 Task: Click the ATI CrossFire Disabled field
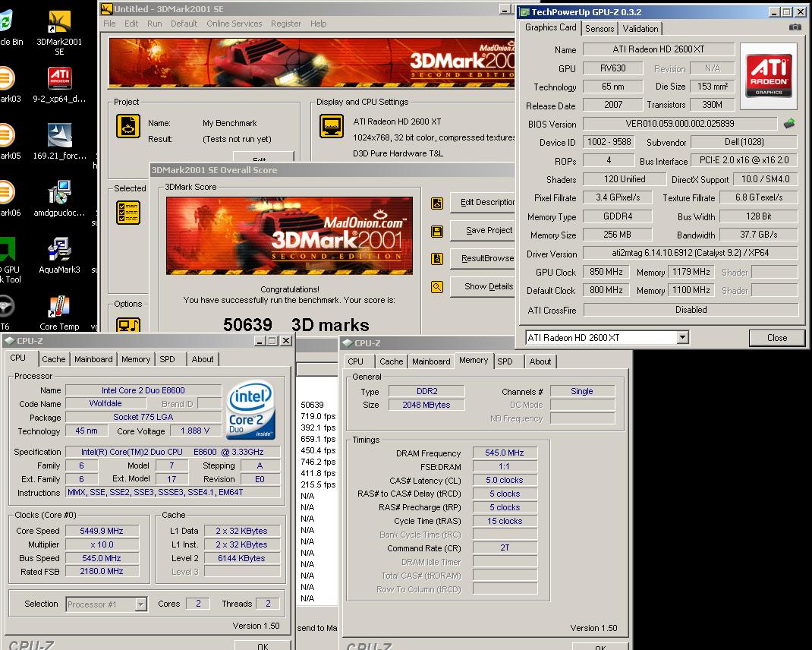691,310
